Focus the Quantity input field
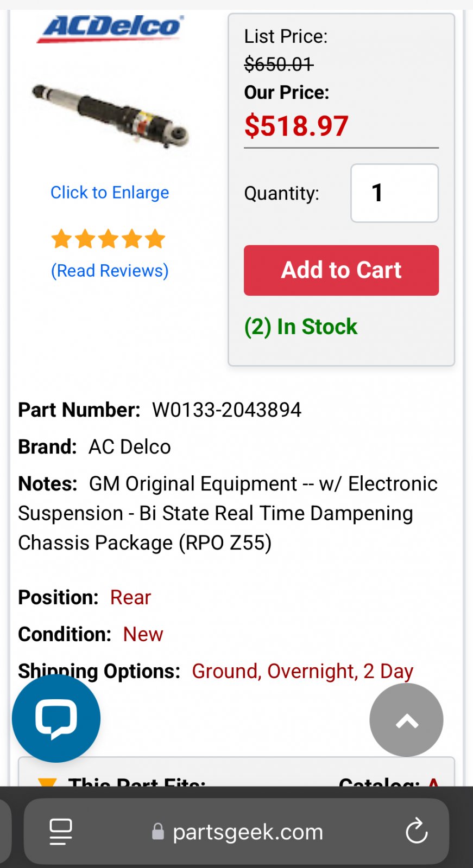Viewport: 473px width, 868px height. (394, 193)
